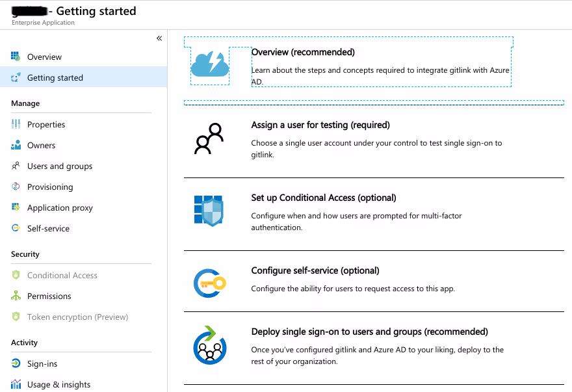
Task: Click the self-service key icon
Action: pyautogui.click(x=209, y=283)
